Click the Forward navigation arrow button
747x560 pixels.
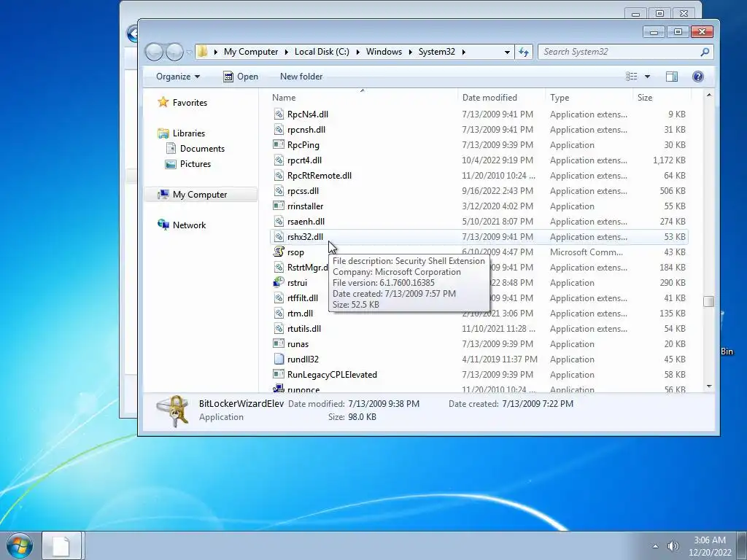tap(174, 52)
